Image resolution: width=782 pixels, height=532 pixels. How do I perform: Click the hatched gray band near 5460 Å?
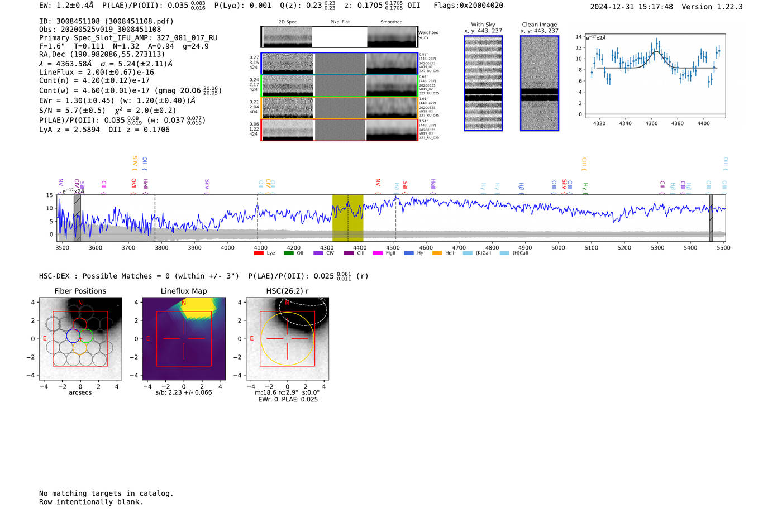tap(711, 218)
